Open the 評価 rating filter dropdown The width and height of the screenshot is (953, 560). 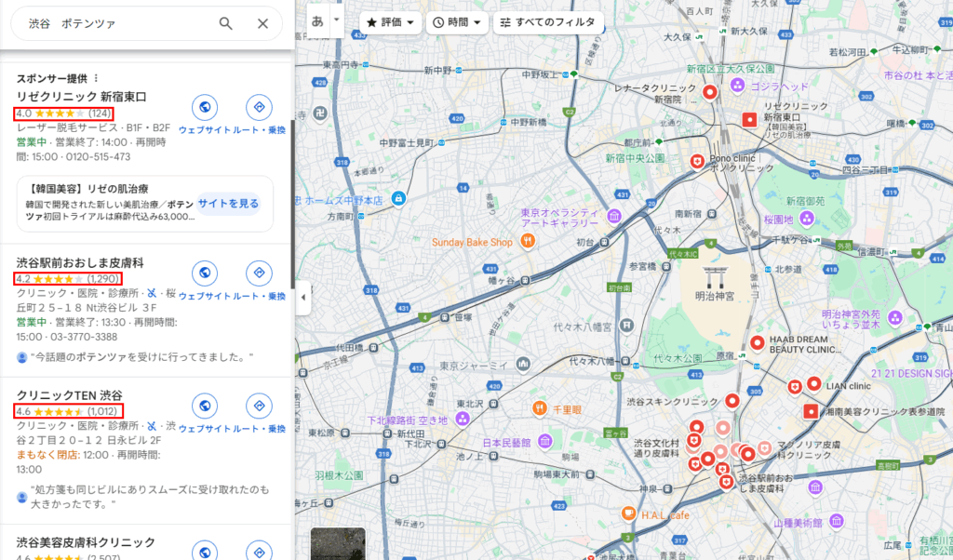coord(390,22)
